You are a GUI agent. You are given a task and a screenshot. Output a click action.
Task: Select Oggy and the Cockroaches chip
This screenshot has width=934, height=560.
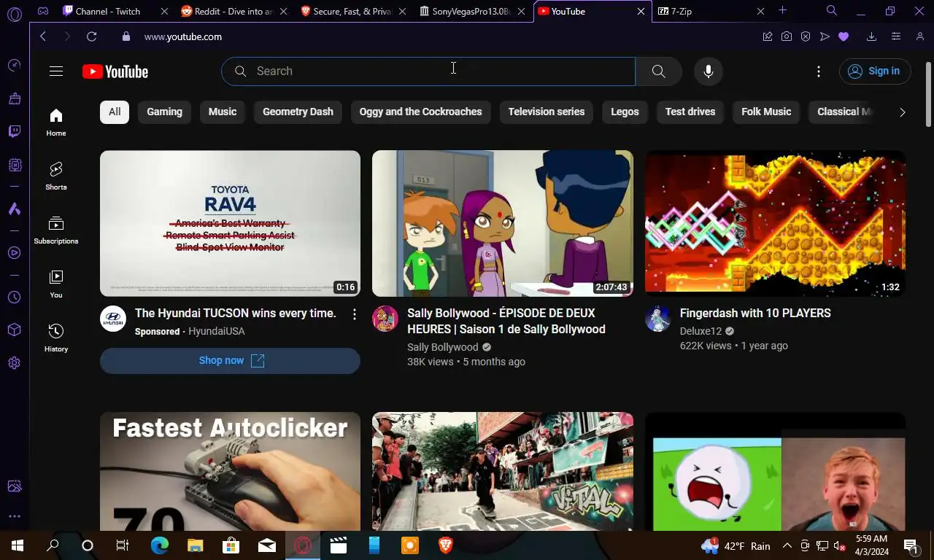[x=421, y=112]
